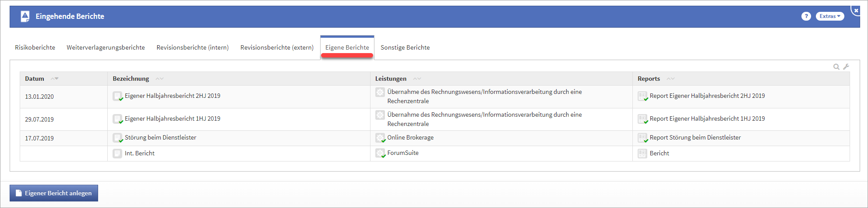Select the Sonstige Berichte tab

coord(405,47)
